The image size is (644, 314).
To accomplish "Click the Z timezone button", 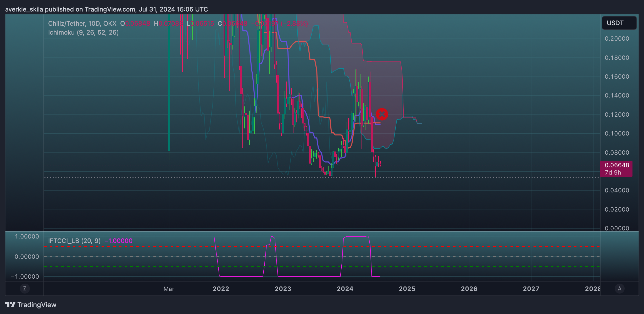I will click(25, 289).
